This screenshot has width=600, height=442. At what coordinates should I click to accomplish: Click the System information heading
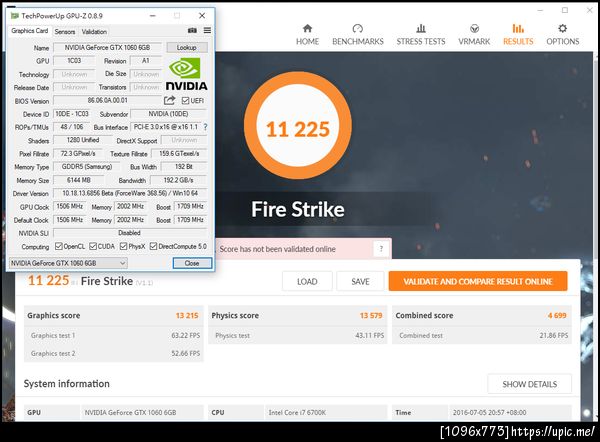point(67,384)
